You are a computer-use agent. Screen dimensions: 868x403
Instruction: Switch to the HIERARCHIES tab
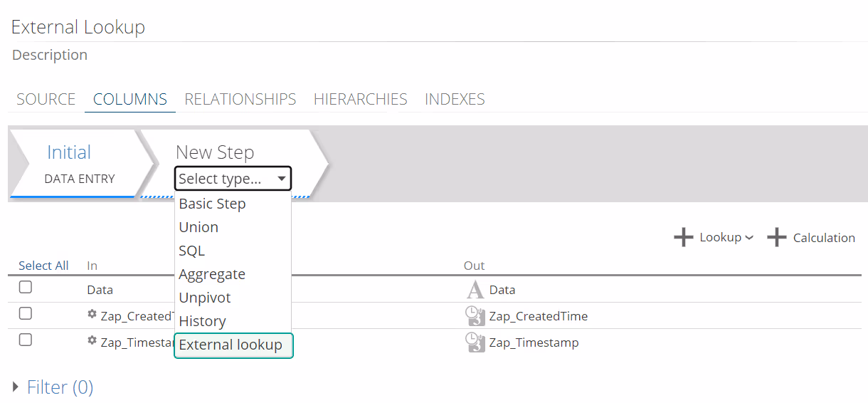pos(361,99)
